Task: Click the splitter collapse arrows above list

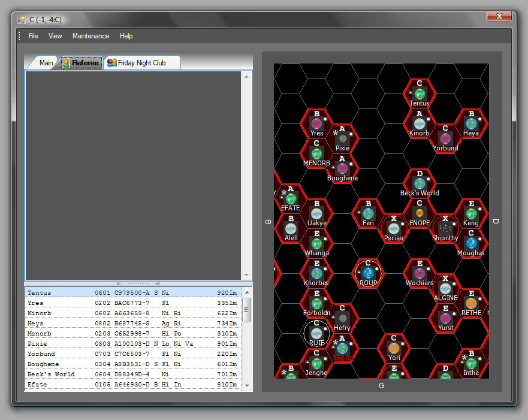Action: coord(138,283)
